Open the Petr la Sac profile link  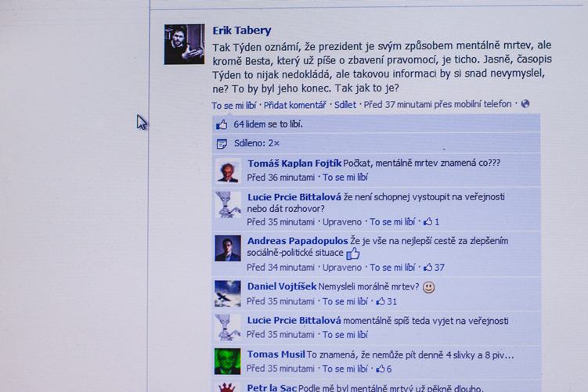click(272, 388)
